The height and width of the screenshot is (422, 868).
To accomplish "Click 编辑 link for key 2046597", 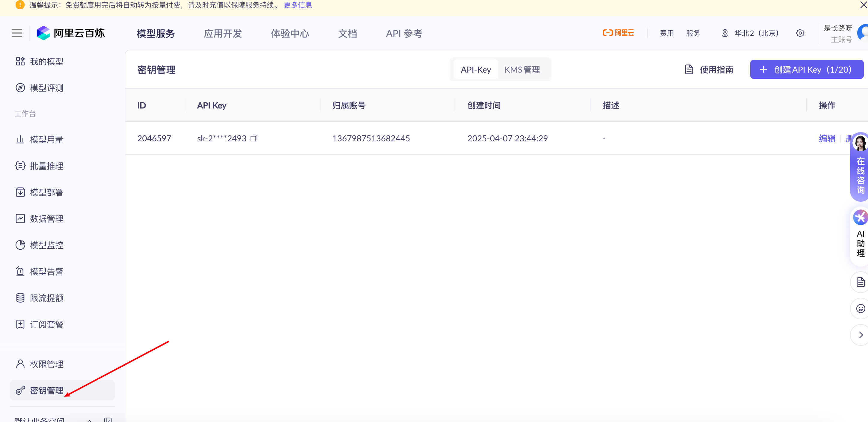I will point(827,138).
